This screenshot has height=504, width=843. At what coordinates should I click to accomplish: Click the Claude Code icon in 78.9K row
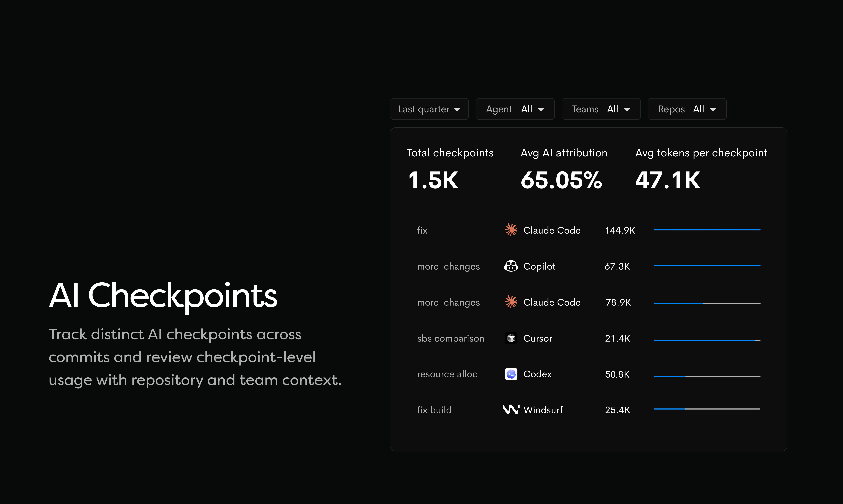(x=511, y=302)
